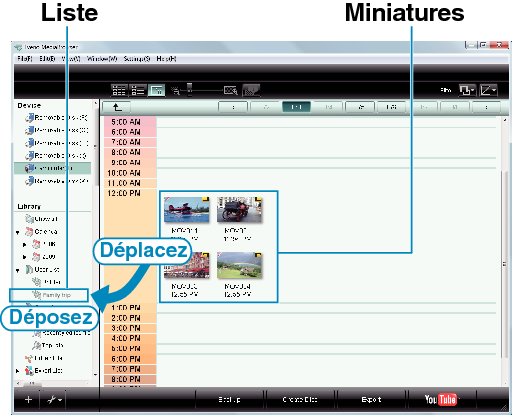This screenshot has height=415, width=512.
Task: Open the Settings menu
Action: pos(136,59)
